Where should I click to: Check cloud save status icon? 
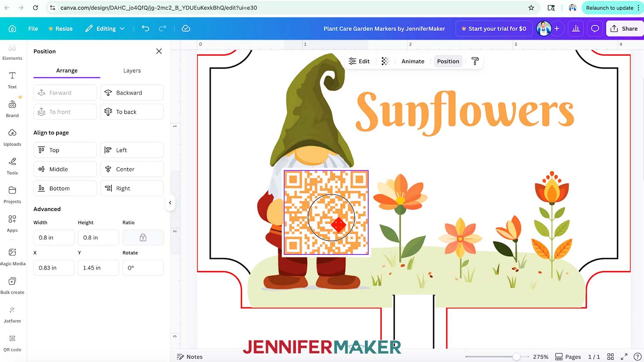pyautogui.click(x=186, y=28)
